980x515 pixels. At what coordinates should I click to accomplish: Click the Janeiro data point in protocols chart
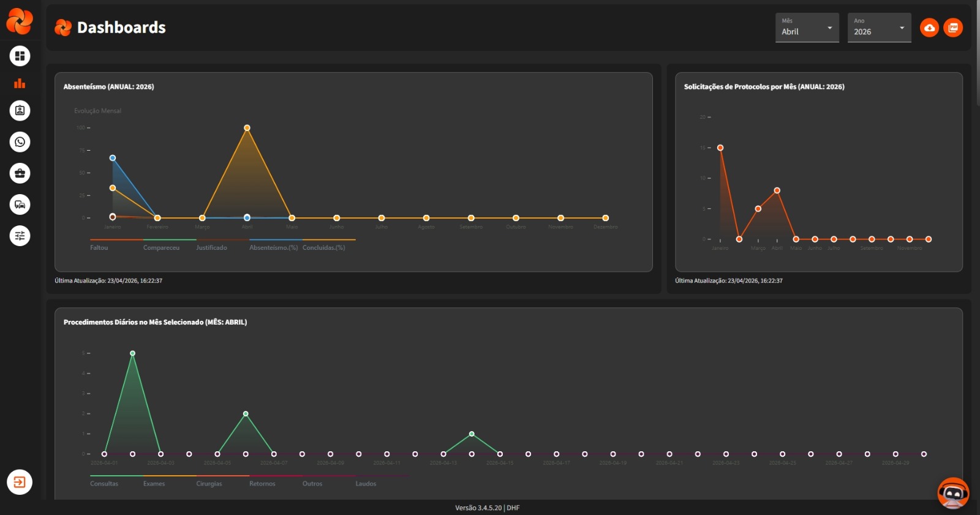720,148
